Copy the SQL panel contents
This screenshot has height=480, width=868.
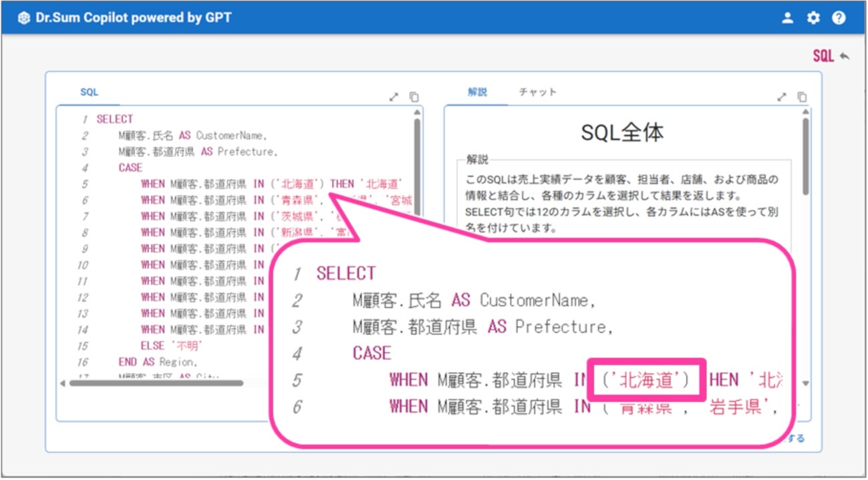click(414, 97)
